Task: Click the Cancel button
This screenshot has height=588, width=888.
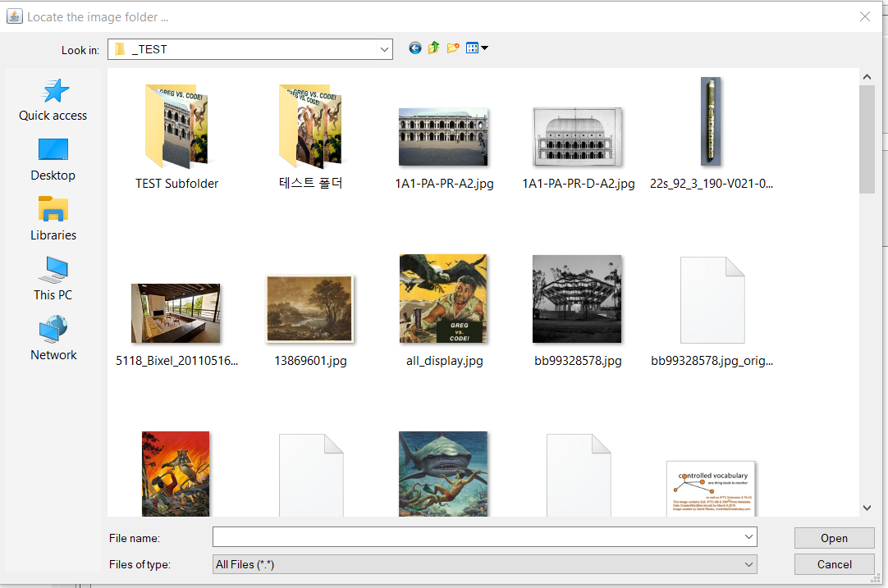Action: point(834,564)
